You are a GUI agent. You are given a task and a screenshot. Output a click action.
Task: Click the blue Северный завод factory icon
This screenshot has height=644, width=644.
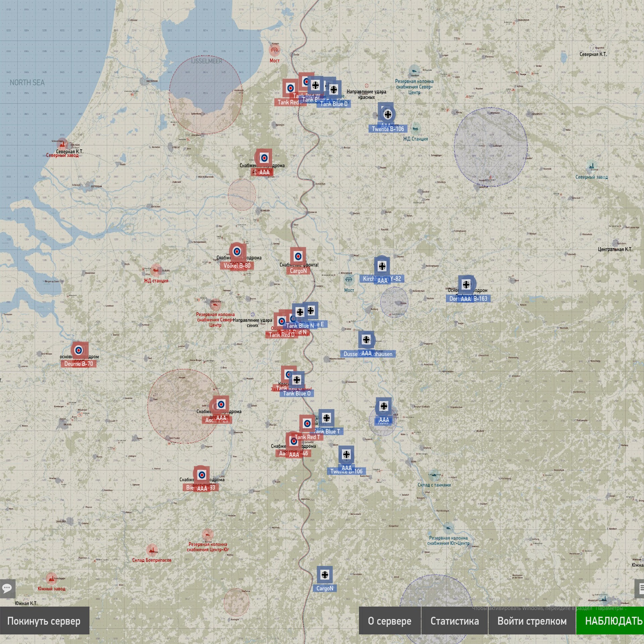(x=592, y=167)
